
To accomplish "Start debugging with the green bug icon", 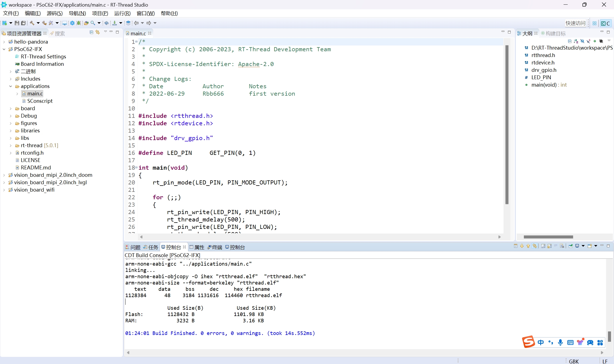I will click(x=79, y=23).
